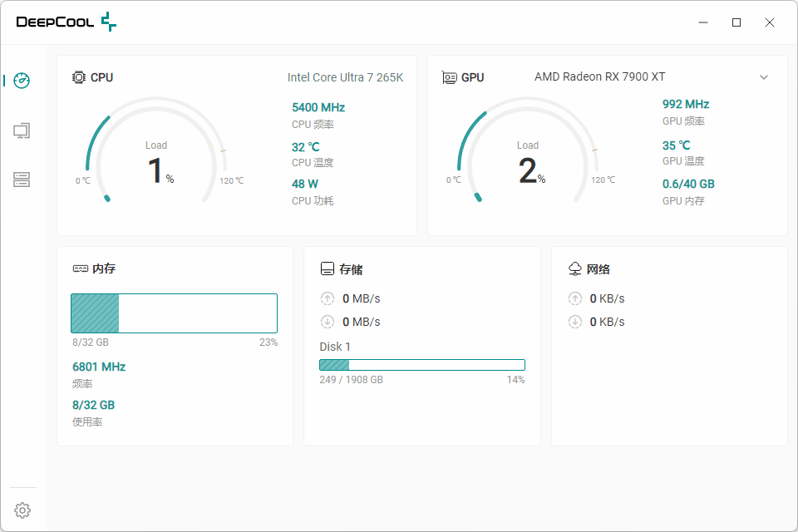This screenshot has height=532, width=798.
Task: Click the memory usage progress bar
Action: pos(174,313)
